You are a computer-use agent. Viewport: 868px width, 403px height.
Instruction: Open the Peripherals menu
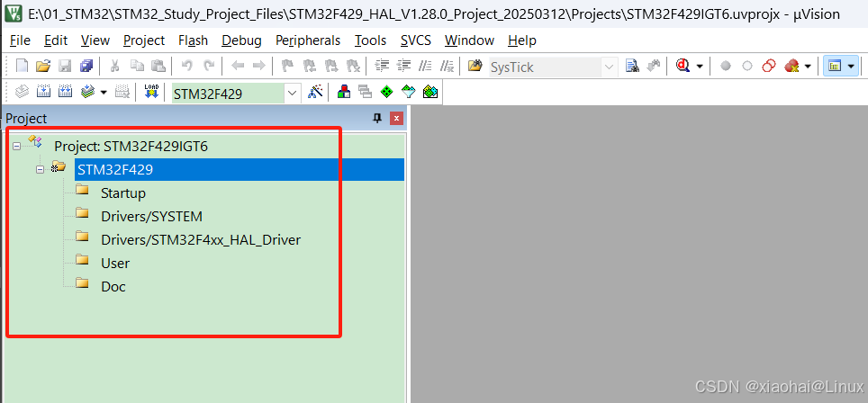click(x=308, y=40)
